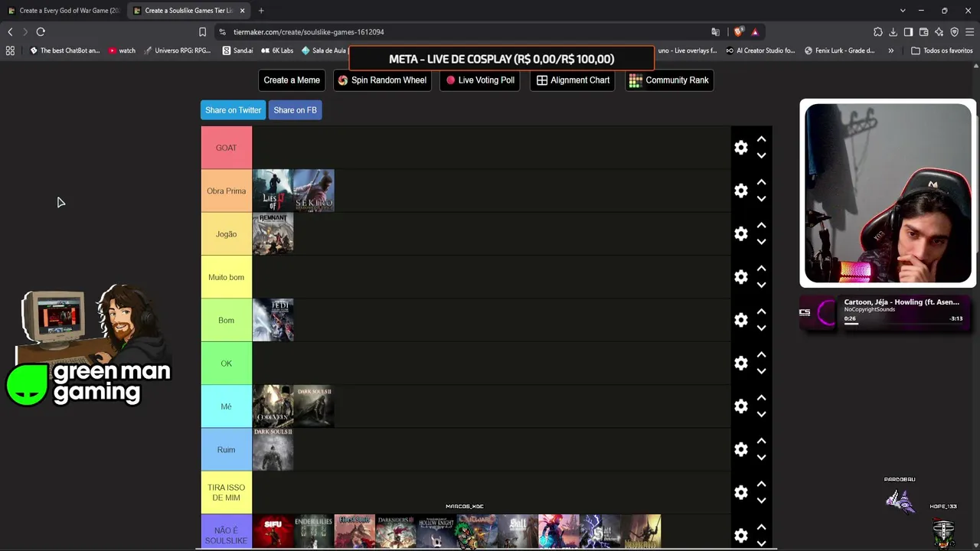
Task: Move Jogão tier up
Action: [x=761, y=225]
